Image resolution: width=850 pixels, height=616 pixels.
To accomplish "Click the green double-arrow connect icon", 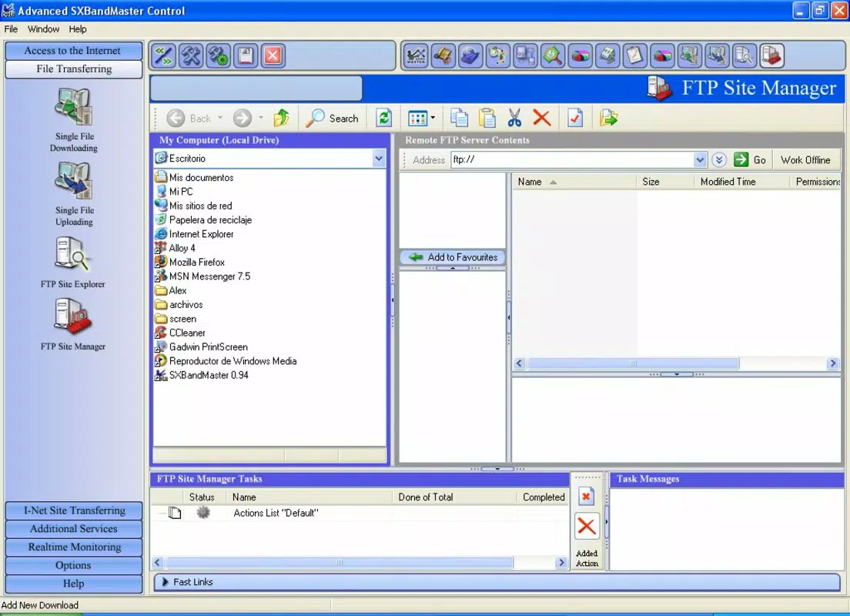I will [x=164, y=55].
